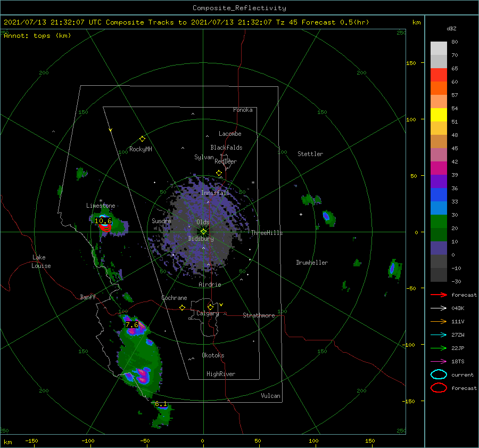The width and height of the screenshot is (479, 448).
Task: Click the yellow diamond marker at Calgary
Action: click(x=210, y=307)
